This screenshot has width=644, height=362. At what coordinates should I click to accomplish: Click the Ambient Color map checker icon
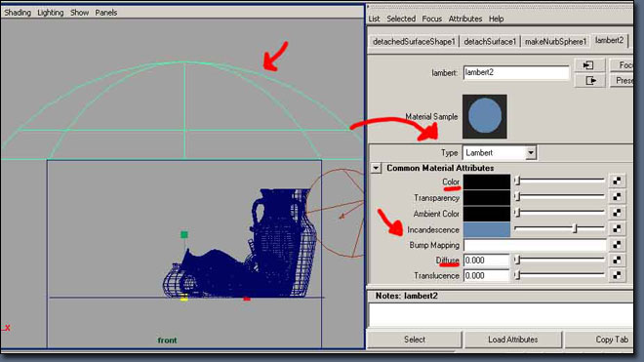(x=617, y=213)
